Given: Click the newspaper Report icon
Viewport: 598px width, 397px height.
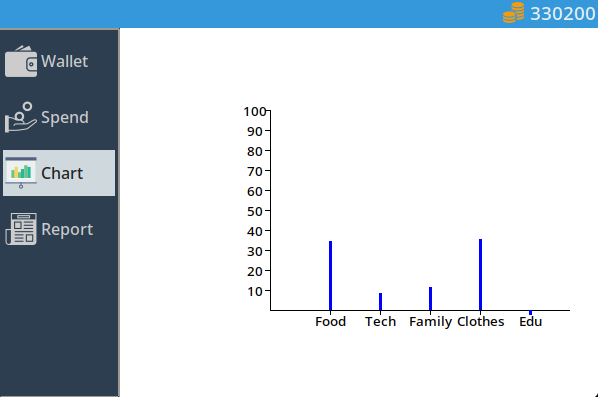Looking at the screenshot, I should 21,229.
